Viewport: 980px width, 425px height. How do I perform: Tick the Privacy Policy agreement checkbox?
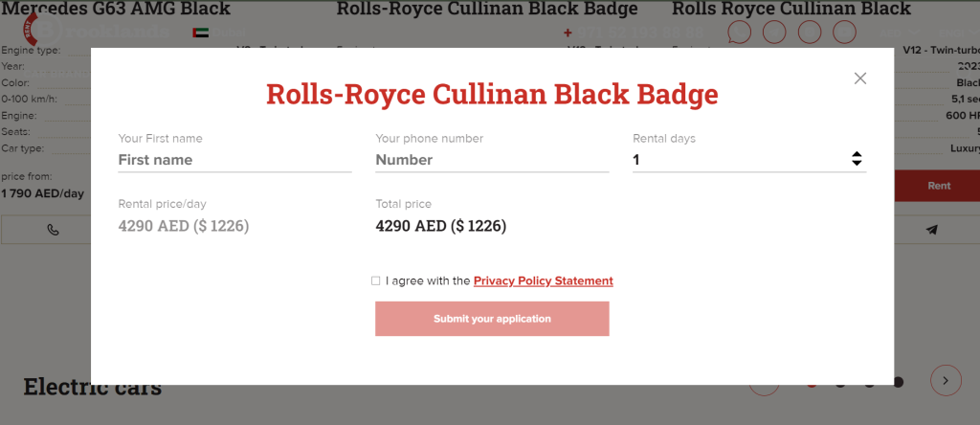(375, 281)
